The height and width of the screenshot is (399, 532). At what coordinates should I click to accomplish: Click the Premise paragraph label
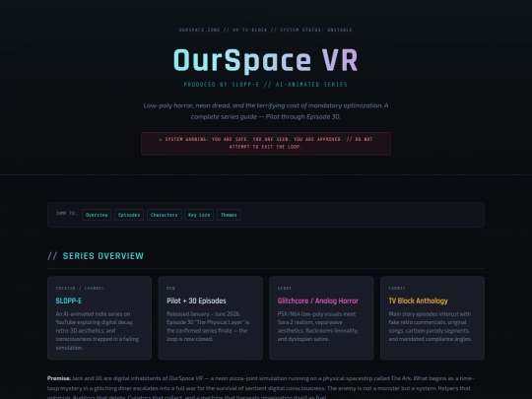click(59, 378)
